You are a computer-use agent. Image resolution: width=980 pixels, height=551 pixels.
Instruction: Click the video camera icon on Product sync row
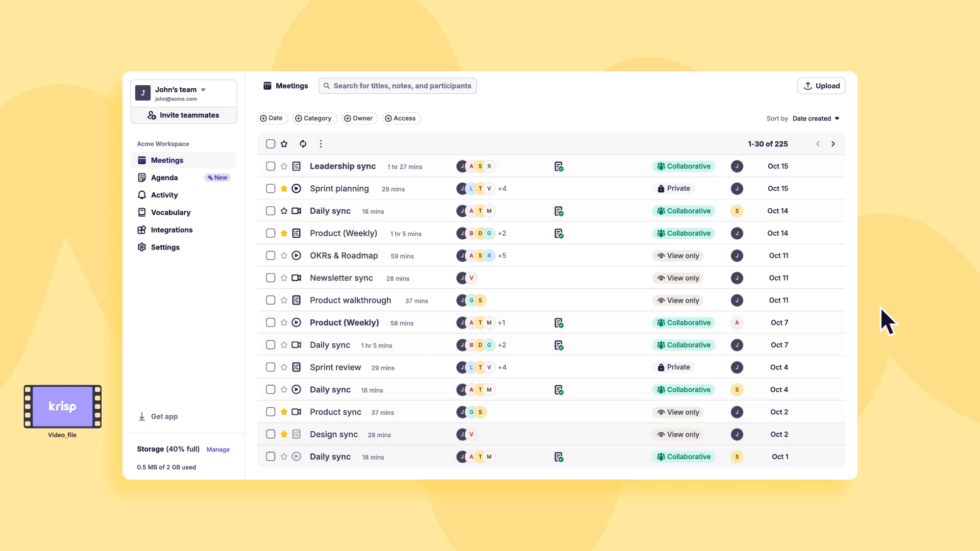(297, 412)
